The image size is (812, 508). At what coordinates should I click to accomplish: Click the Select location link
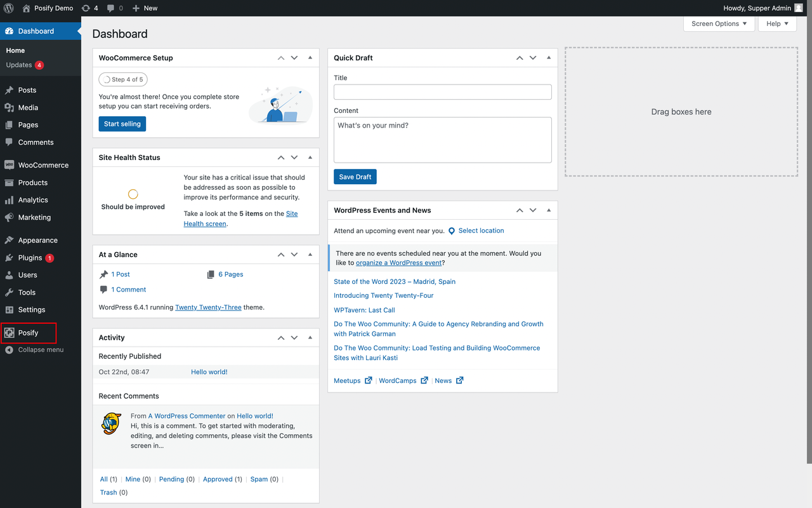tap(481, 231)
